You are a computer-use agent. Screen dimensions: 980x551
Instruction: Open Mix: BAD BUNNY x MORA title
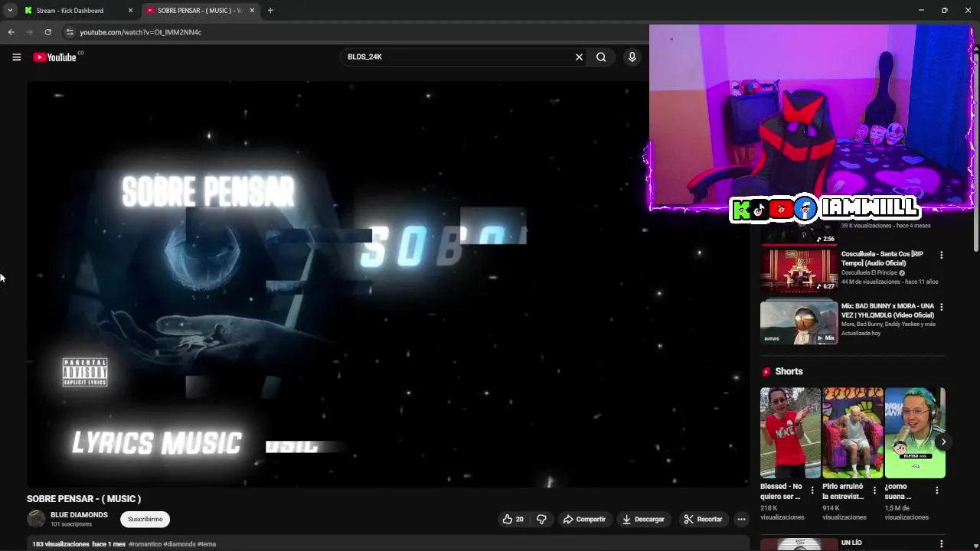(887, 311)
